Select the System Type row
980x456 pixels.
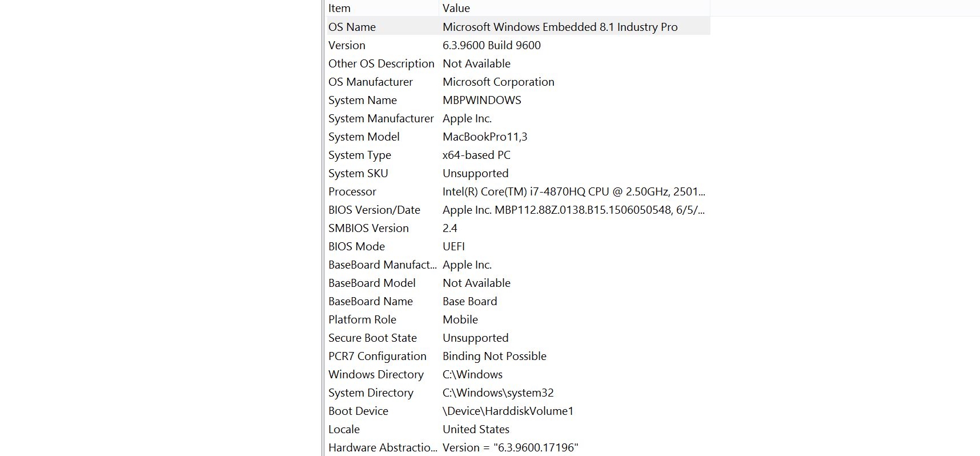click(517, 155)
